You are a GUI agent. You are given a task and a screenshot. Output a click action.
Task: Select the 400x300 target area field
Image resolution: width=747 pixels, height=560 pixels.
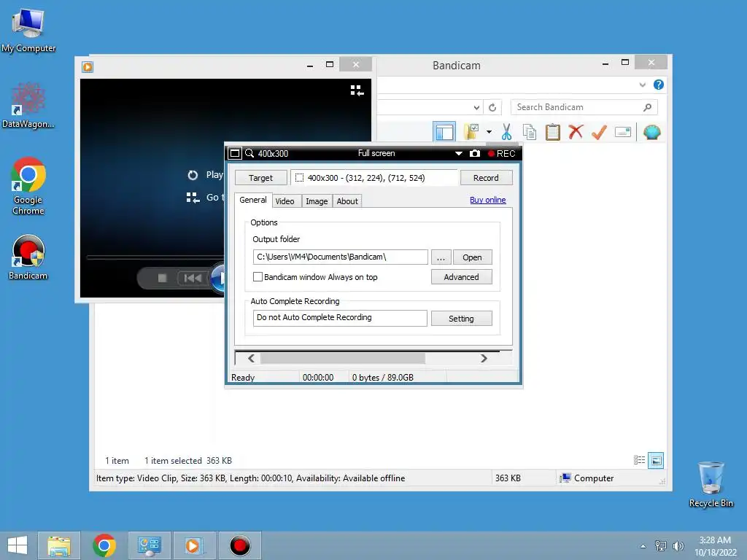click(373, 178)
